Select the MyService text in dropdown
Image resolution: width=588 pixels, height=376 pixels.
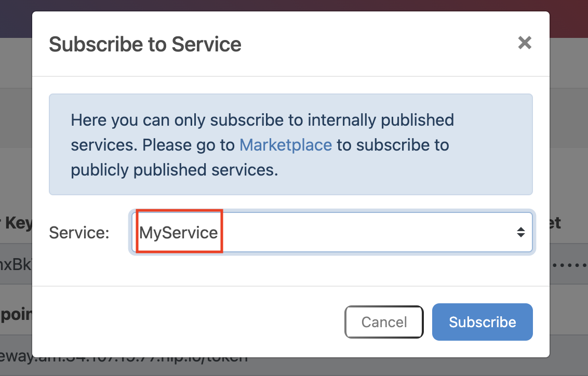[179, 233]
